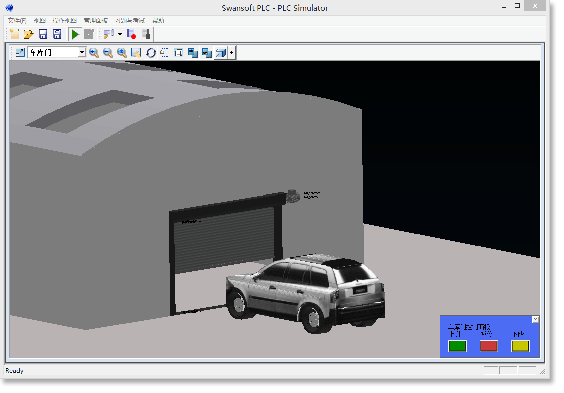Click the save-all double floppy icon

coord(57,35)
